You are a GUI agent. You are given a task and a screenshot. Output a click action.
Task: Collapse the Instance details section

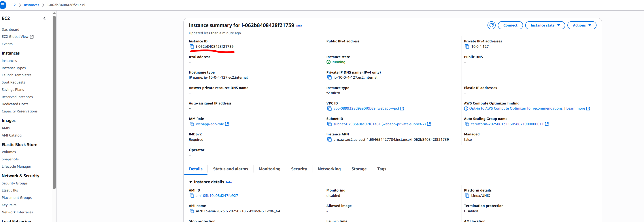191,182
